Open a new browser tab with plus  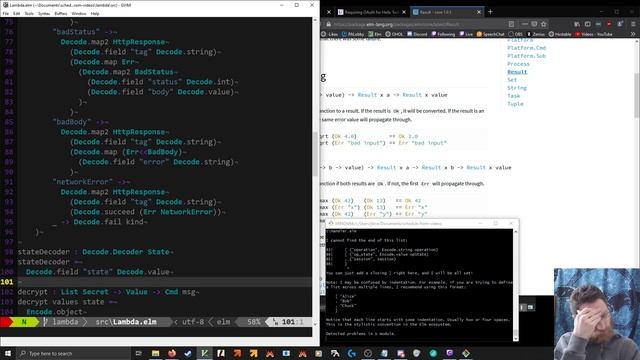click(x=490, y=12)
